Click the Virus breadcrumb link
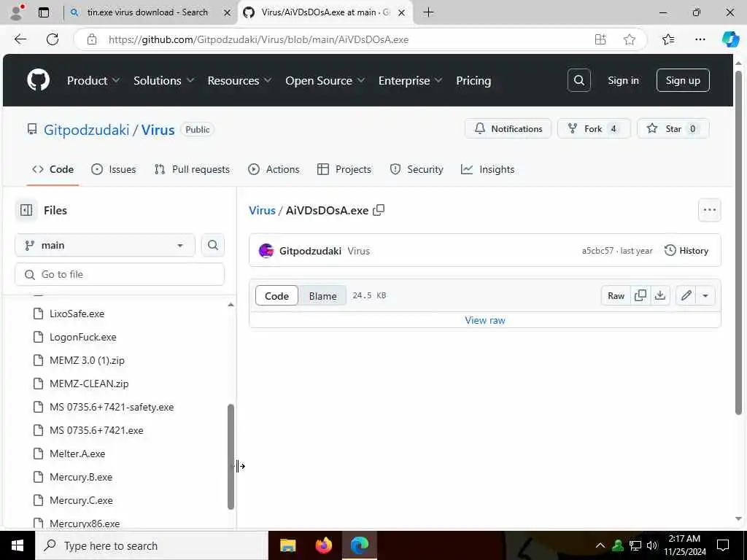The image size is (747, 560). pos(262,210)
